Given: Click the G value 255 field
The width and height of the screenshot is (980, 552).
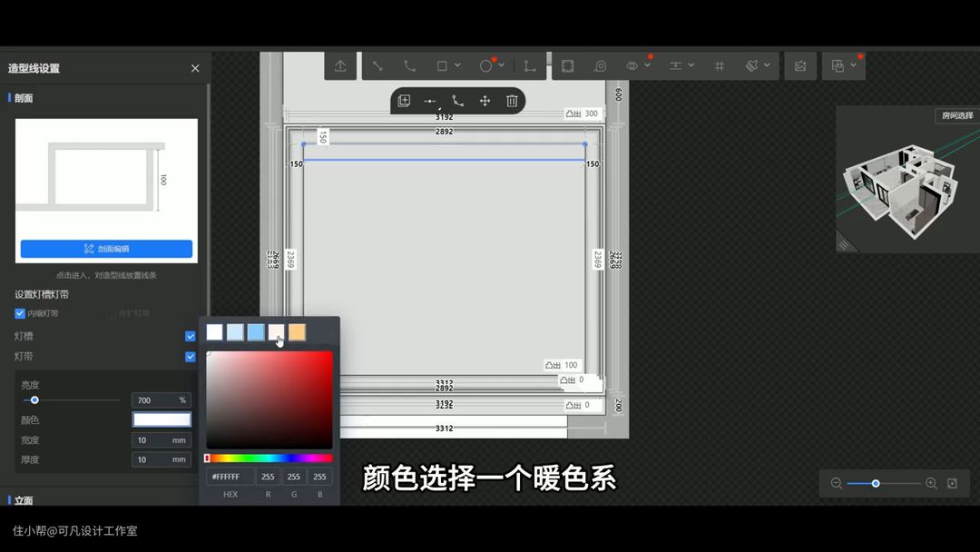Looking at the screenshot, I should pyautogui.click(x=294, y=477).
